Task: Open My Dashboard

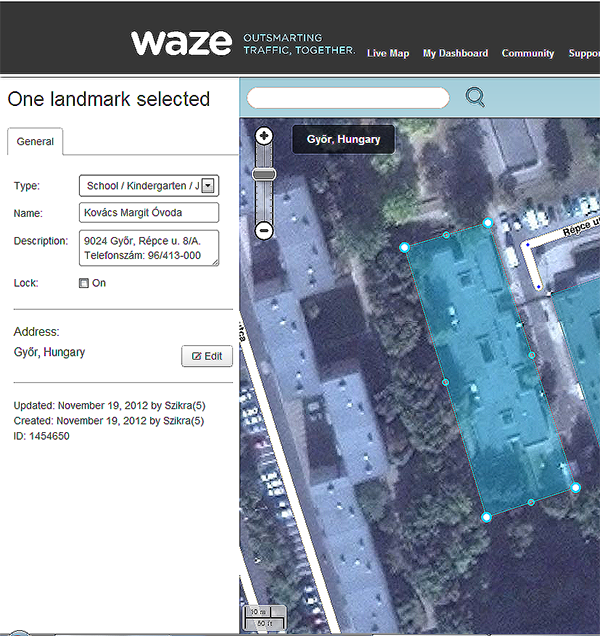Action: pyautogui.click(x=455, y=54)
